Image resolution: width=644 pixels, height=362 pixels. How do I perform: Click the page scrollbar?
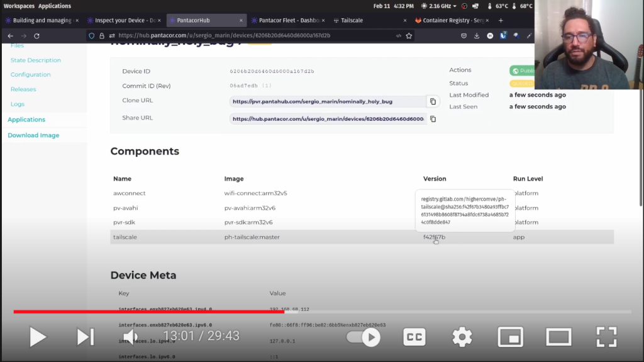pyautogui.click(x=641, y=148)
